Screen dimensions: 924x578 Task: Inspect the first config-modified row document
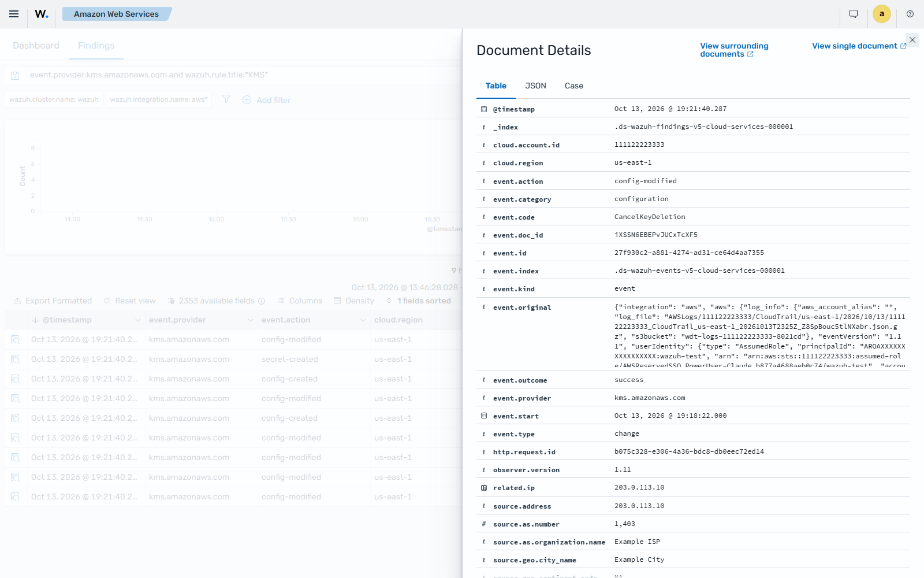[x=16, y=340]
